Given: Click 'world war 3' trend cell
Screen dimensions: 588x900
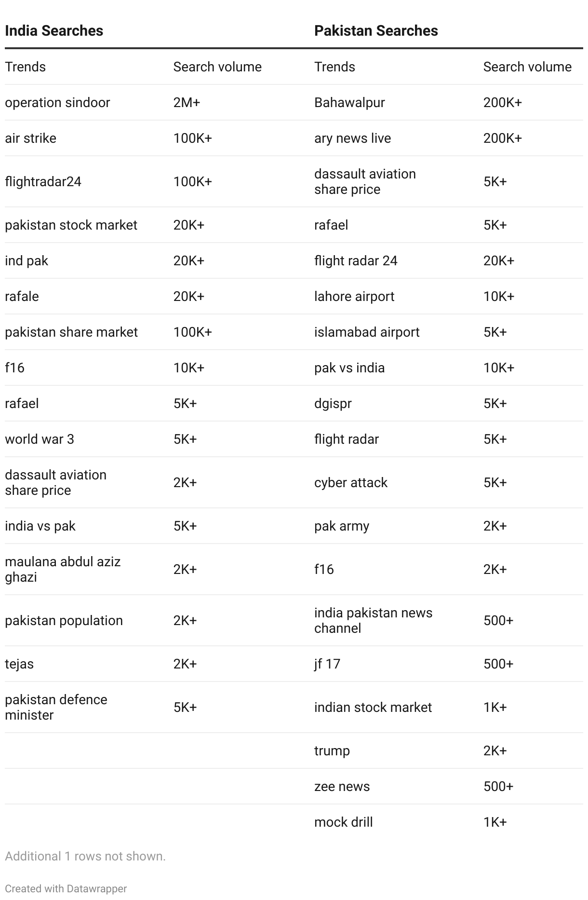Looking at the screenshot, I should point(40,439).
